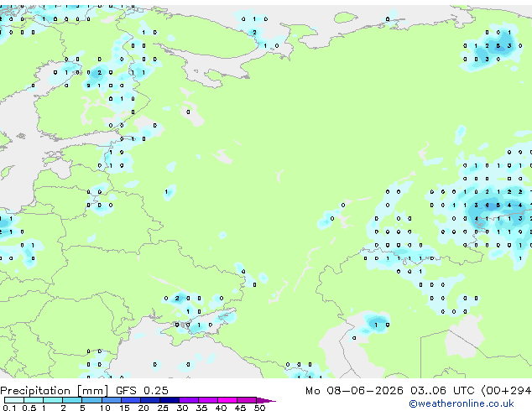Select the 'GFS 0.25' model label
The width and height of the screenshot is (532, 411).
(x=142, y=391)
